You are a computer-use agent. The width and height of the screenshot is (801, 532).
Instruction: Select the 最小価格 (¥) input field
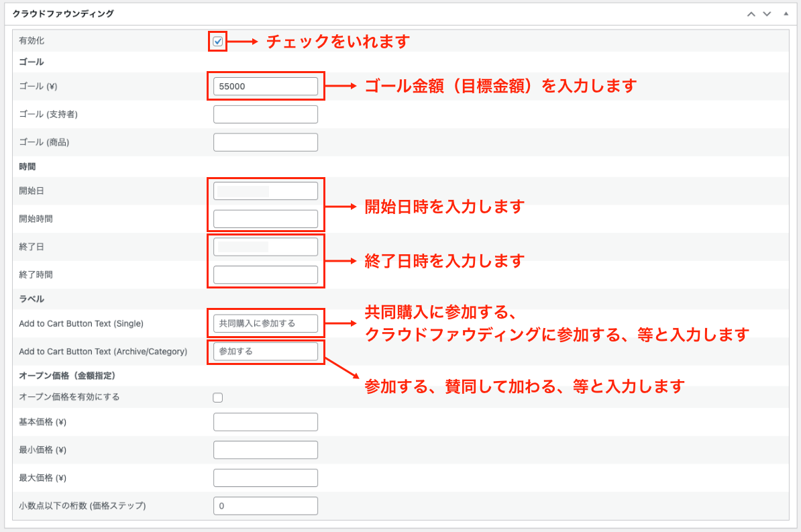coord(265,449)
